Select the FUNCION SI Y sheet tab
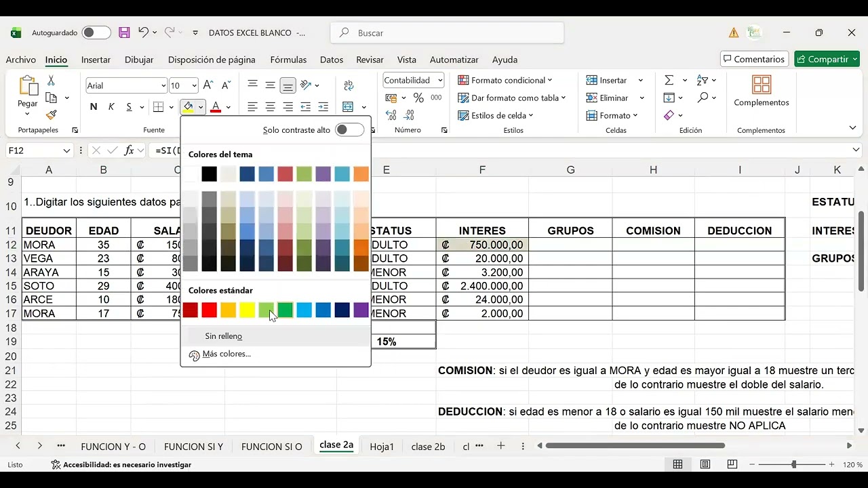 (193, 447)
